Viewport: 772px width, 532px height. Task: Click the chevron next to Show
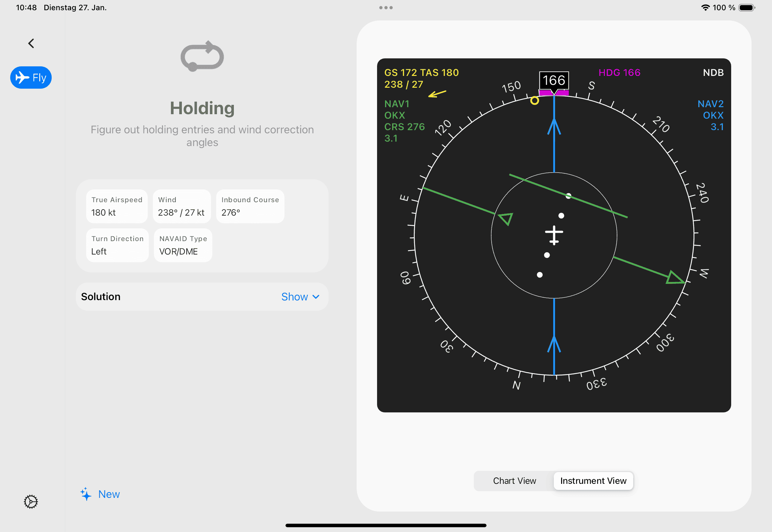pos(316,297)
